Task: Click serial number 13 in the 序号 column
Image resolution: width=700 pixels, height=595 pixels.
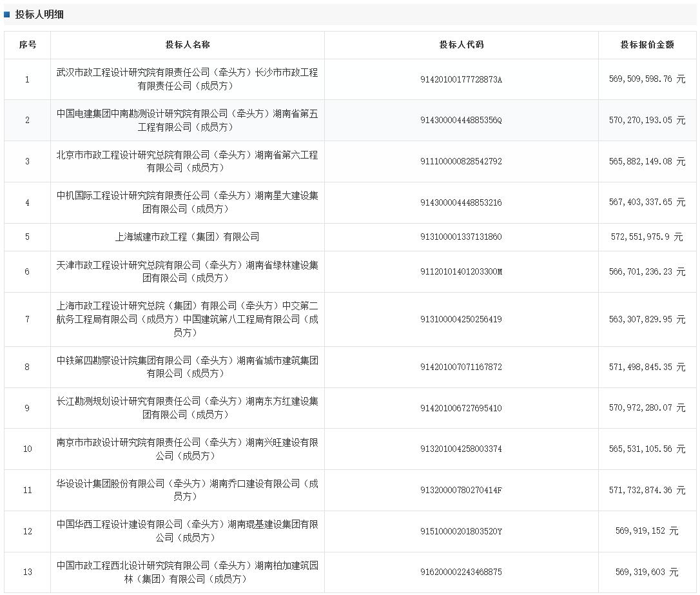Action: click(27, 572)
